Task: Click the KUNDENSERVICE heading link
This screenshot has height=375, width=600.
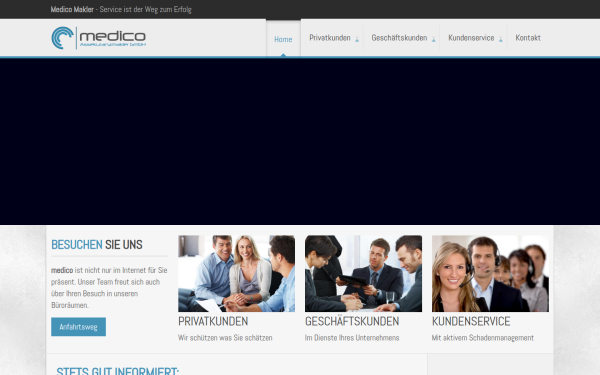Action: [x=471, y=321]
